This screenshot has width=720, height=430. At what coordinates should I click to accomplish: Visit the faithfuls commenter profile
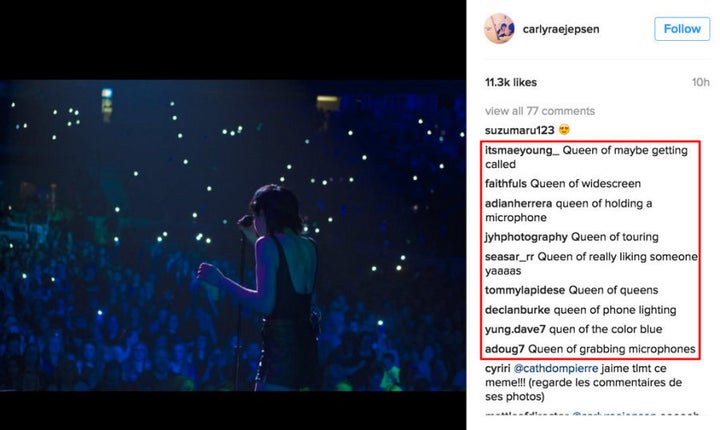click(506, 183)
